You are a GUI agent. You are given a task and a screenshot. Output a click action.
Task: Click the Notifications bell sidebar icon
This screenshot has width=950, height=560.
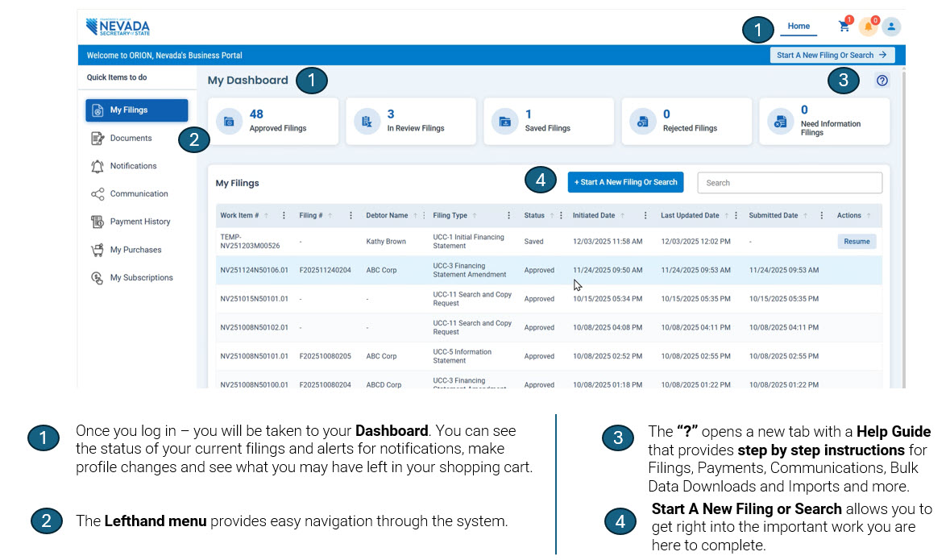(97, 166)
